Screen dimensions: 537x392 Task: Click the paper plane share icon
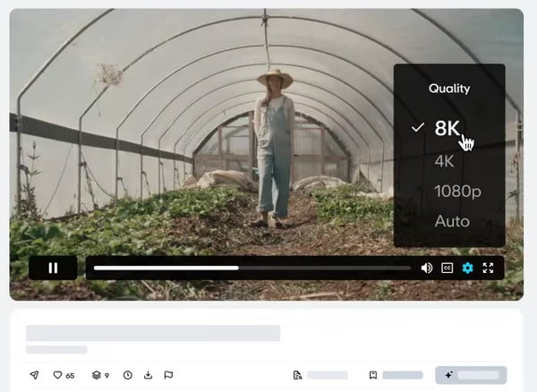click(x=34, y=375)
